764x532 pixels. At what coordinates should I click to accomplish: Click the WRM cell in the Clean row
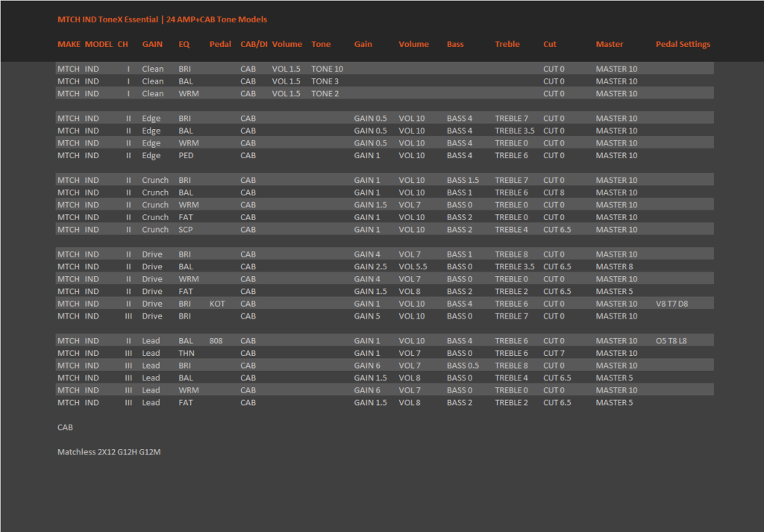coord(189,93)
